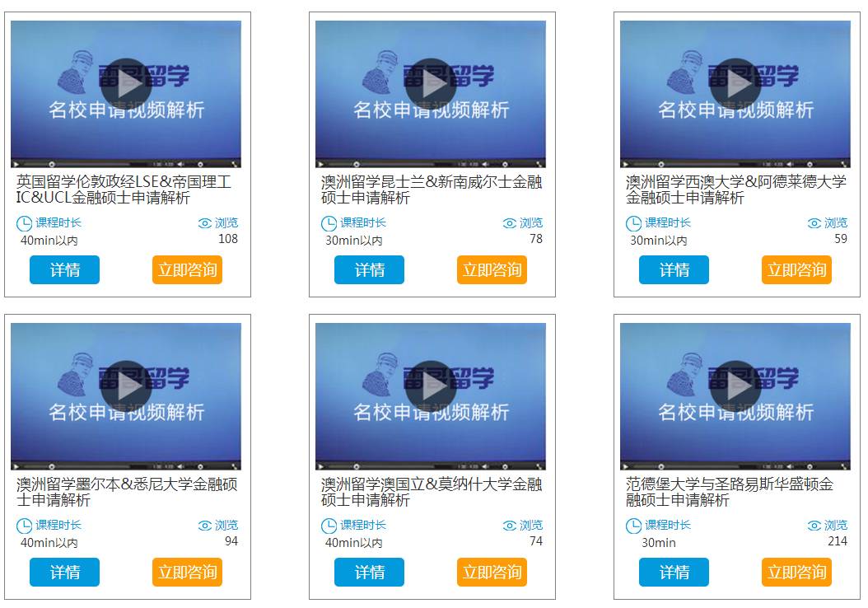Click eye 浏览 icon in 澳国立&莫纳什大学 card
Viewport: 868px width, 608px height.
509,526
